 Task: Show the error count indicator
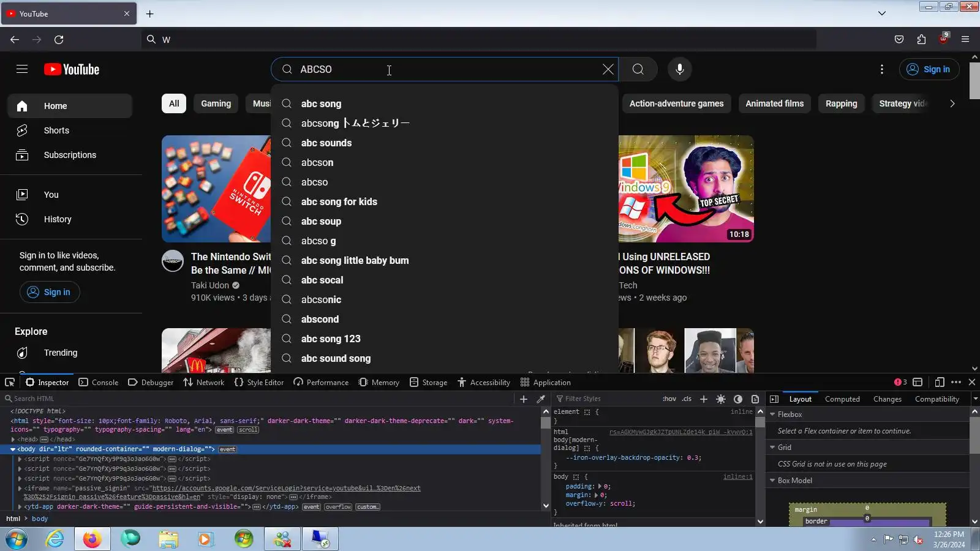pos(900,382)
